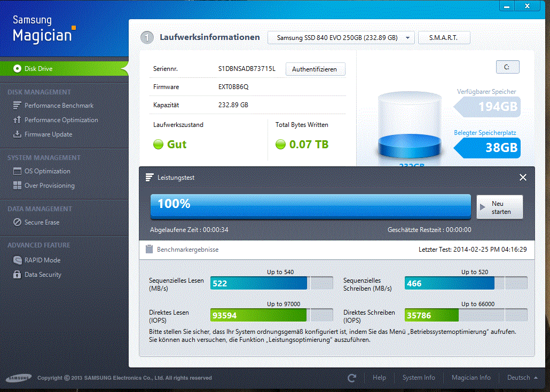Click the refresh icon in the footer
Screen dimensions: 550x392
[x=352, y=378]
